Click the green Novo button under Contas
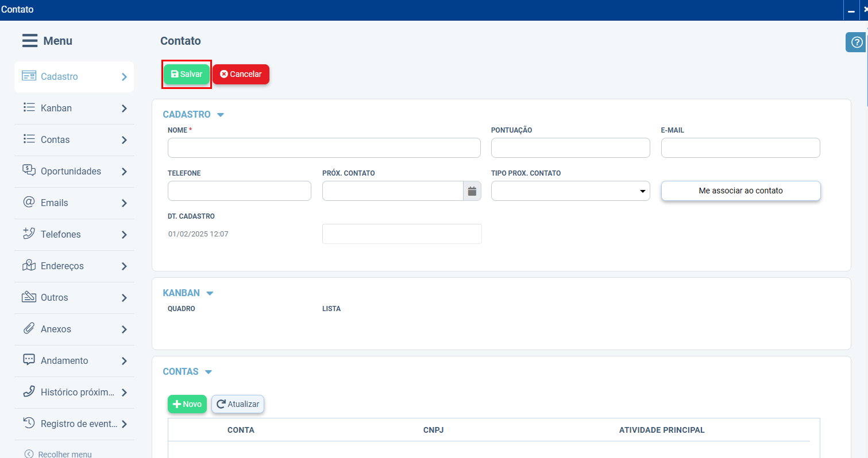868x458 pixels. 187,404
